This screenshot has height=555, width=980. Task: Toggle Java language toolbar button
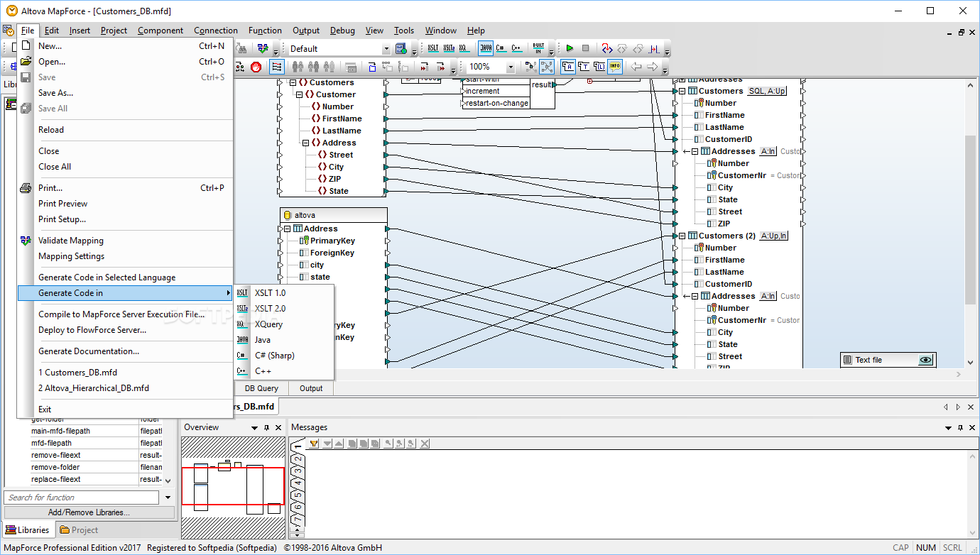click(486, 48)
